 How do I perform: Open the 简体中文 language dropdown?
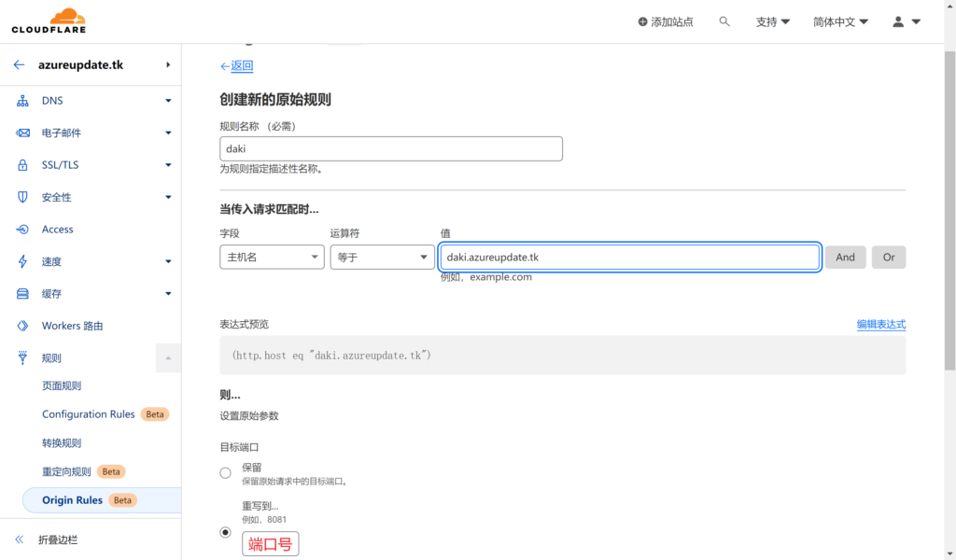pyautogui.click(x=840, y=21)
